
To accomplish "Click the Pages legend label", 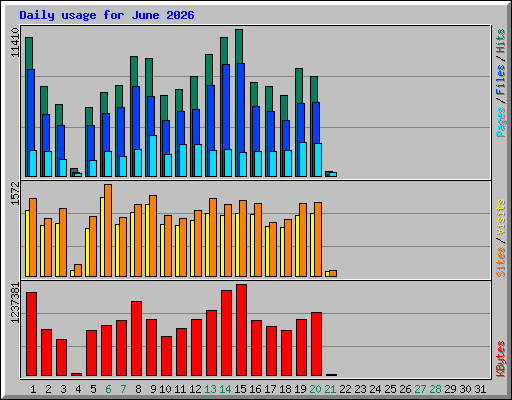I will tap(501, 122).
